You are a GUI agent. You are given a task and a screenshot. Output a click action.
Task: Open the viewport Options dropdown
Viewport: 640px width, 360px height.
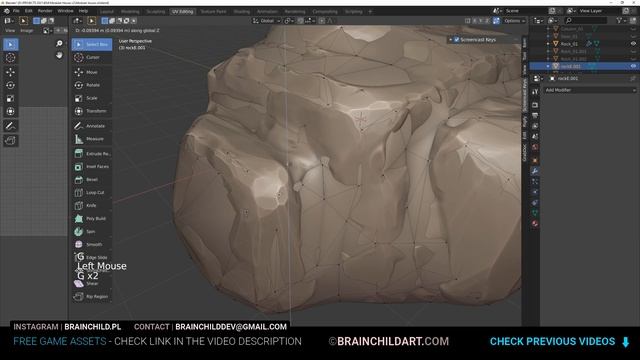point(514,21)
